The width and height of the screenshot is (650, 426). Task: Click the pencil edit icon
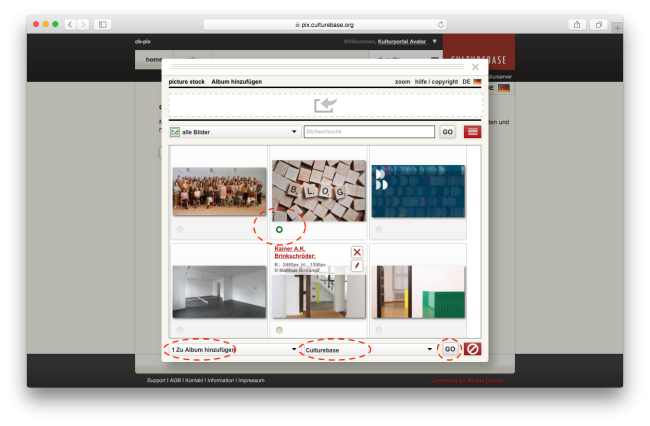tap(357, 265)
